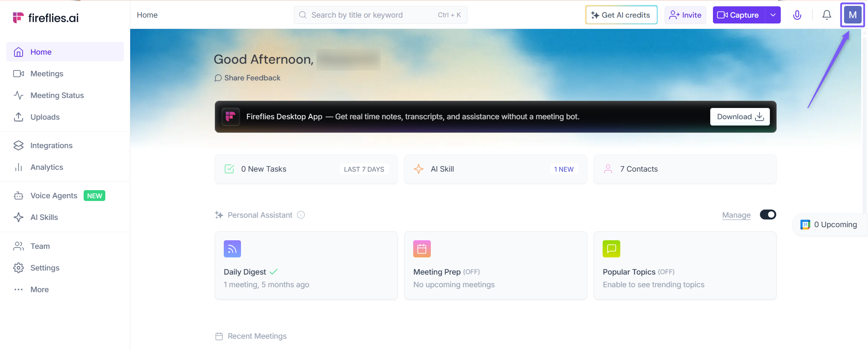The image size is (868, 350).
Task: Download the Fireflies Desktop App
Action: point(740,117)
